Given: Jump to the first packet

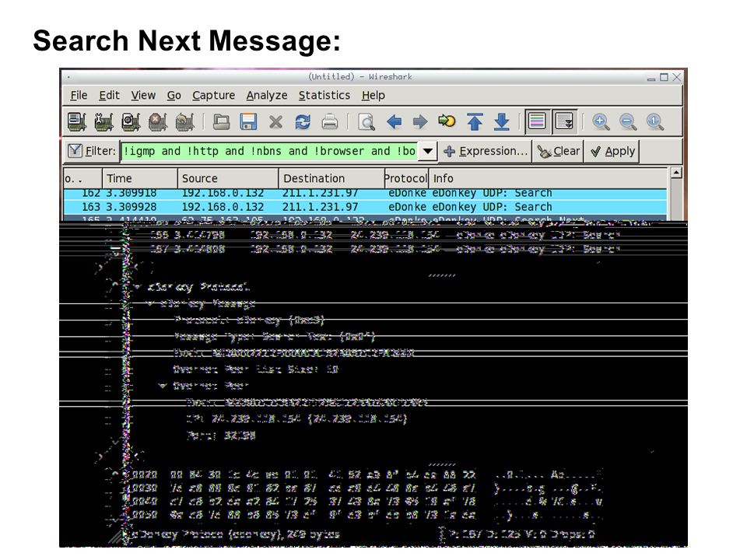Looking at the screenshot, I should click(x=475, y=122).
